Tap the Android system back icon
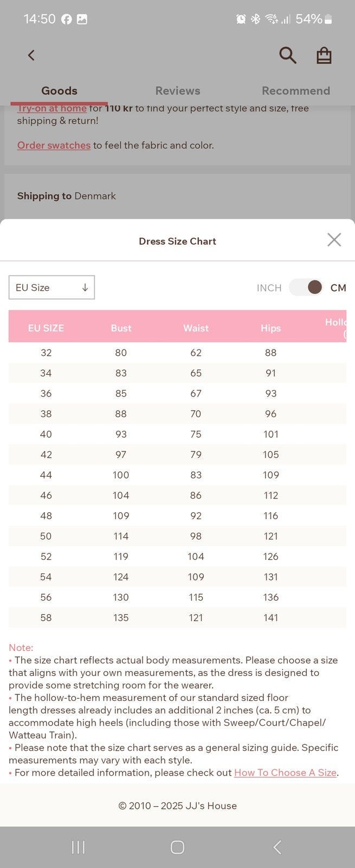 point(277,847)
